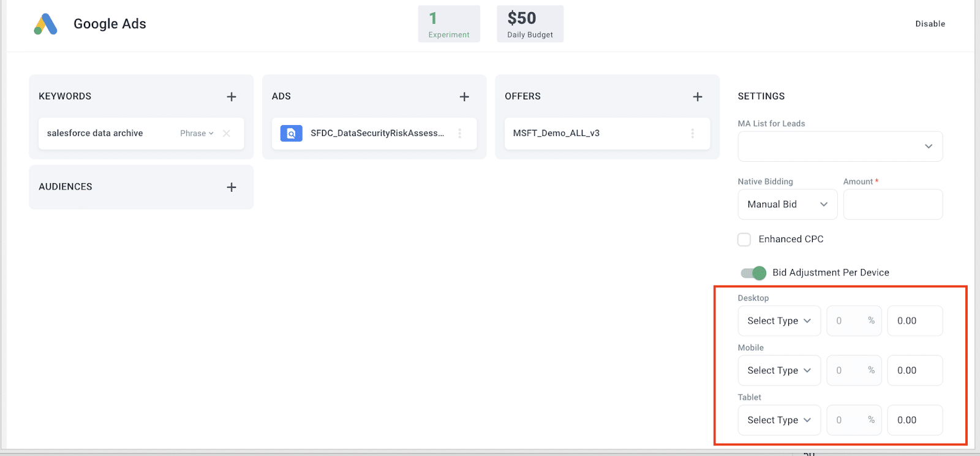Click the bid Amount input field
980x456 pixels.
893,204
